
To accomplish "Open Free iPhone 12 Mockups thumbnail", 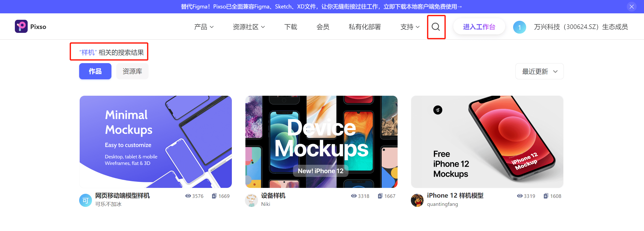I will 487,142.
